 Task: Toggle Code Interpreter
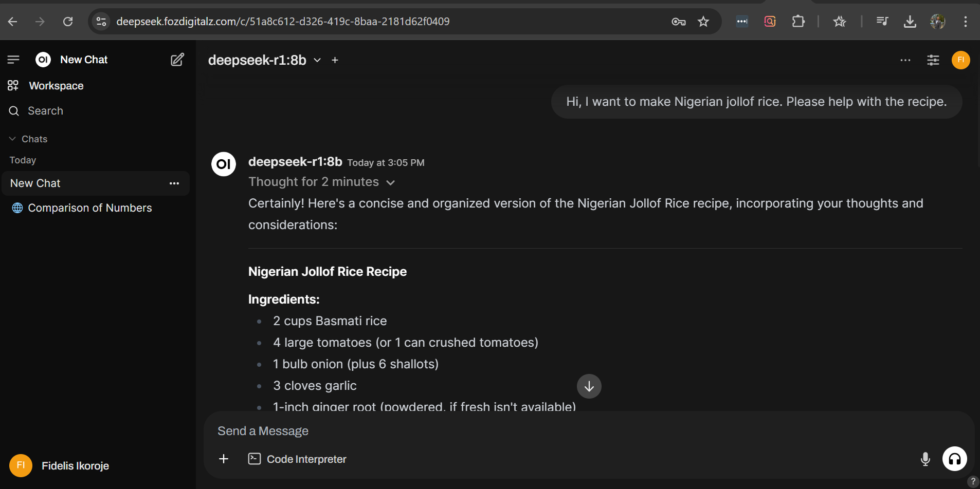[297, 459]
